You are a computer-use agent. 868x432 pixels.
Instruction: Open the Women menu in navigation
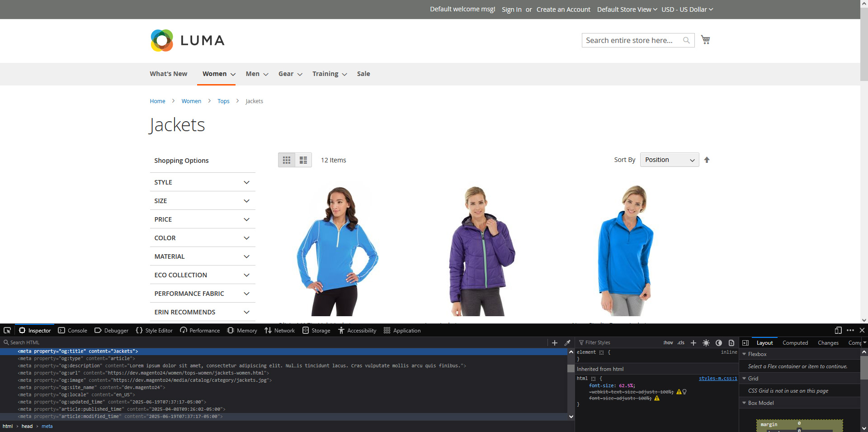(215, 74)
